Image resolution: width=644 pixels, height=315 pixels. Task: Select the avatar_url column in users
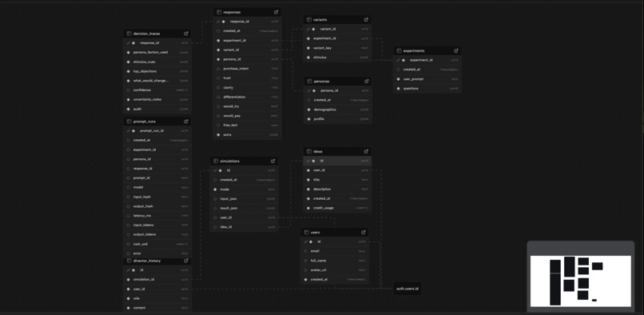coord(334,269)
